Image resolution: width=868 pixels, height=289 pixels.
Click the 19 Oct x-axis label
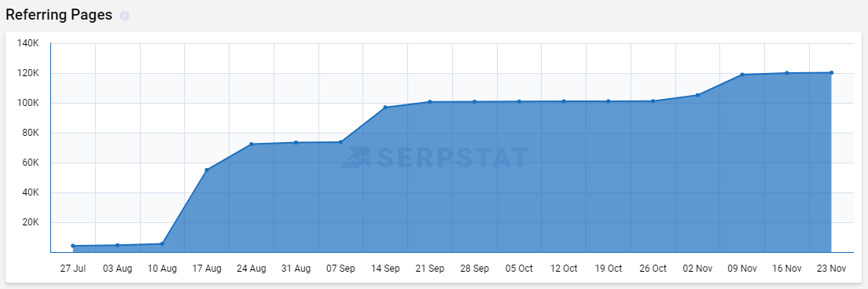[609, 269]
